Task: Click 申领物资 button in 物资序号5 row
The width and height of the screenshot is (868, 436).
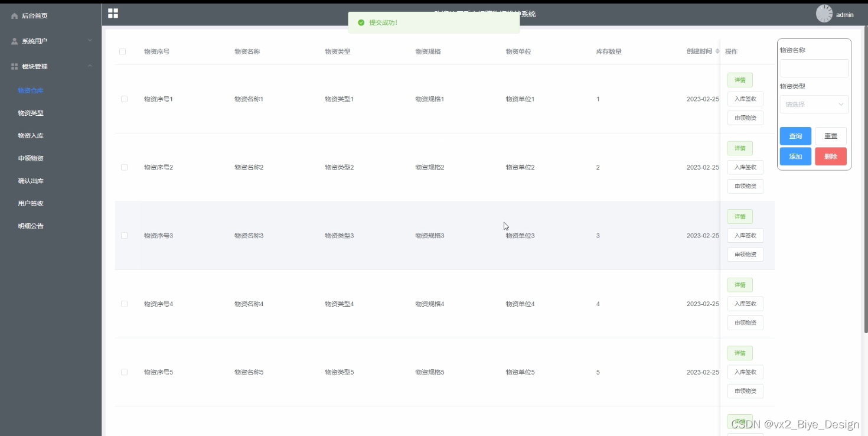Action: pyautogui.click(x=745, y=391)
